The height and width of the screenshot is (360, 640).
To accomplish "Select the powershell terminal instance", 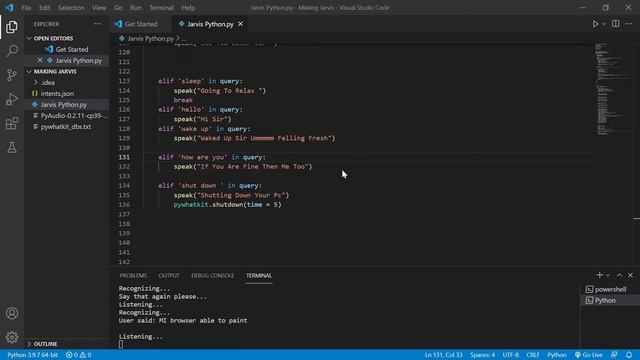I will tap(610, 289).
